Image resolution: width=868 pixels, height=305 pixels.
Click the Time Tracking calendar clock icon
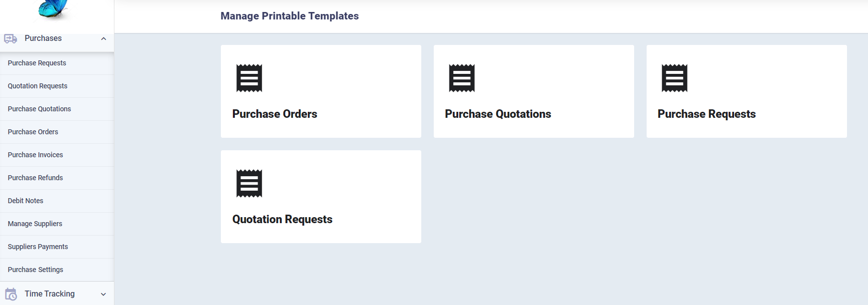coord(10,294)
